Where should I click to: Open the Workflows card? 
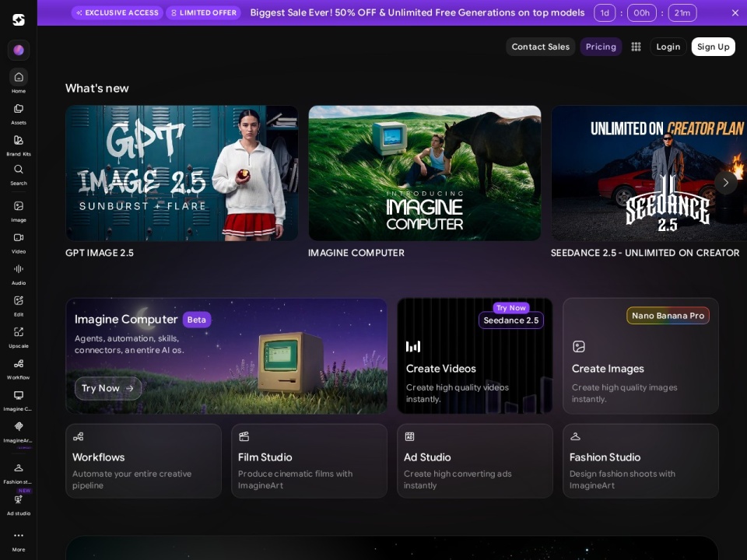point(143,461)
